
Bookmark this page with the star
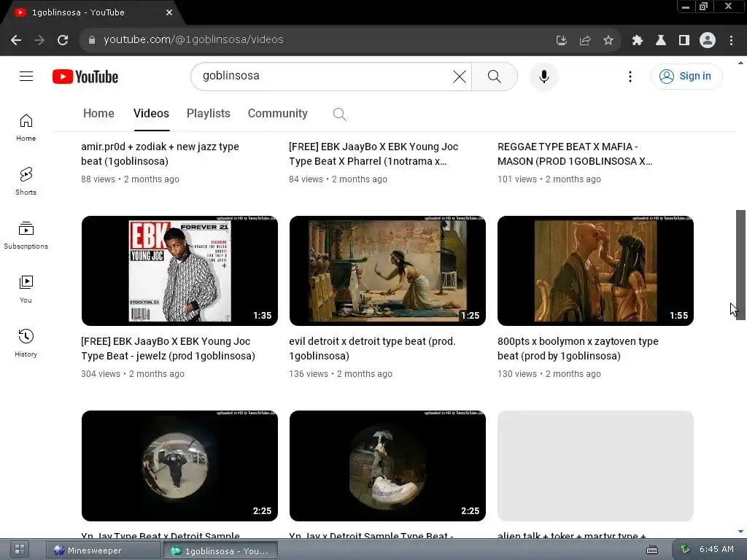(x=608, y=40)
